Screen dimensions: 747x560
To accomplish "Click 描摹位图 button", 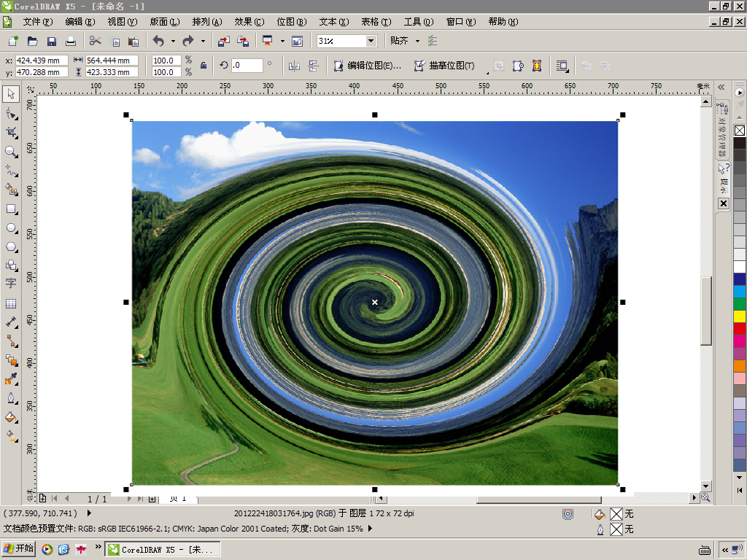I will coord(444,66).
